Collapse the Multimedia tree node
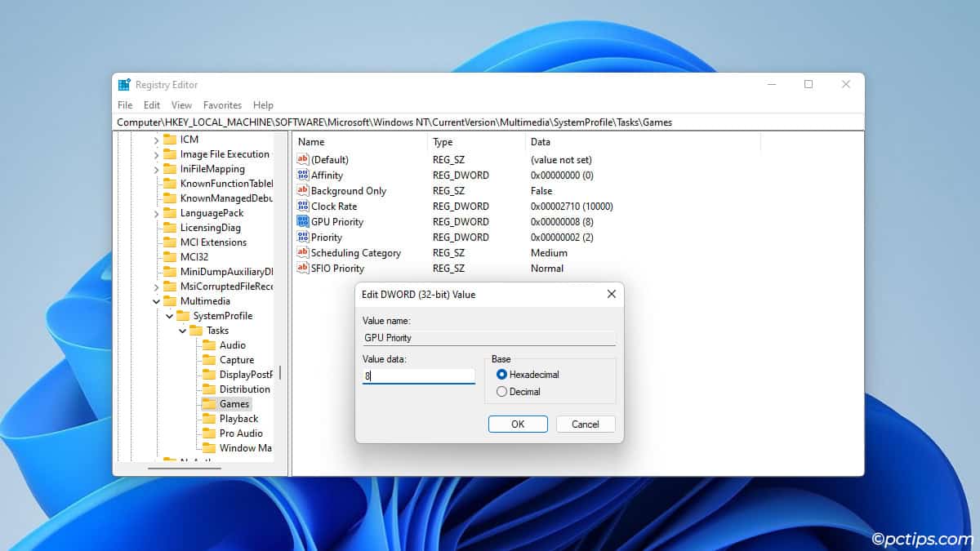980x551 pixels. [156, 301]
